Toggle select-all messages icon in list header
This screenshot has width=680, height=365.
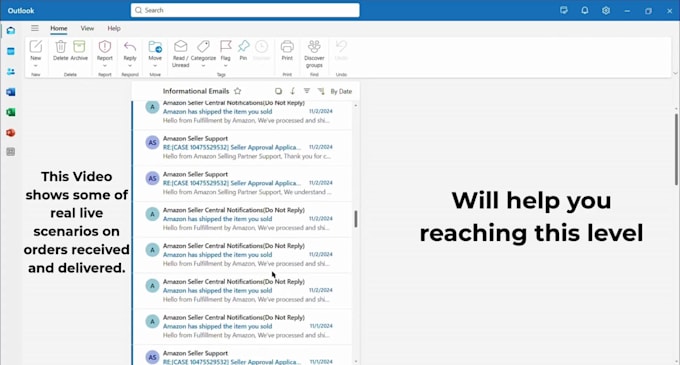(278, 91)
